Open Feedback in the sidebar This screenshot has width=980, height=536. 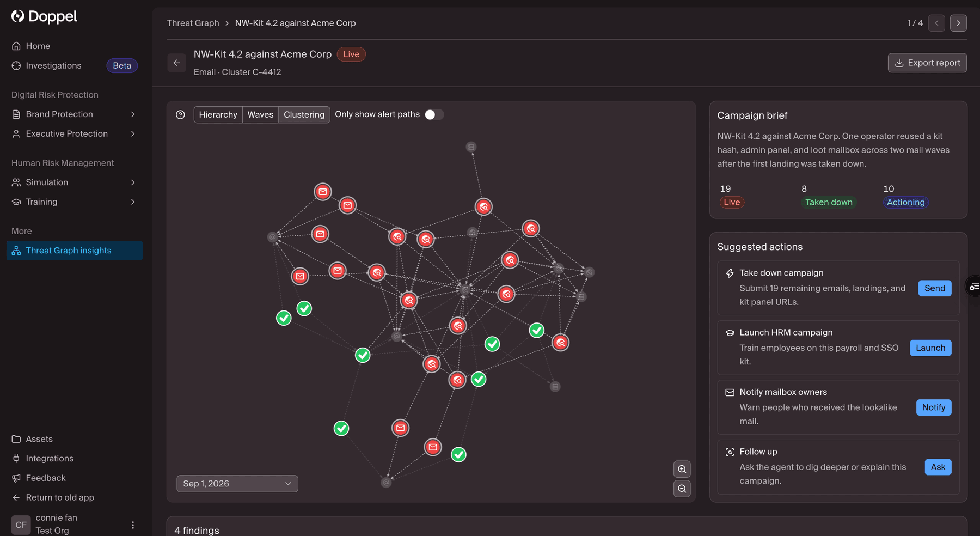[74, 478]
